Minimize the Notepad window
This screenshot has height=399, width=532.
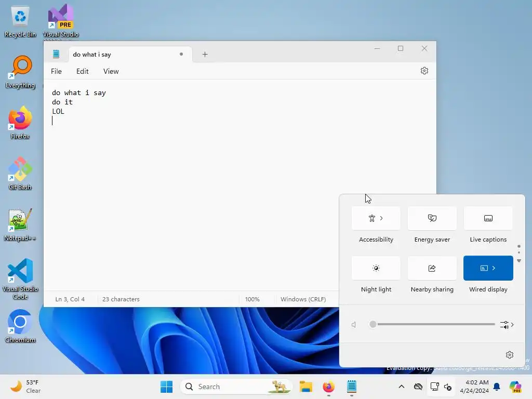(377, 48)
